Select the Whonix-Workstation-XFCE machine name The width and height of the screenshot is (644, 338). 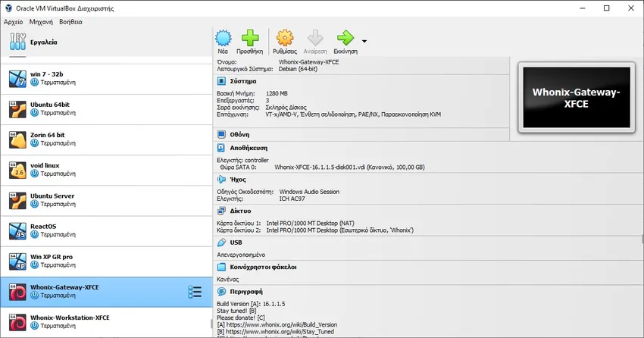click(x=70, y=318)
